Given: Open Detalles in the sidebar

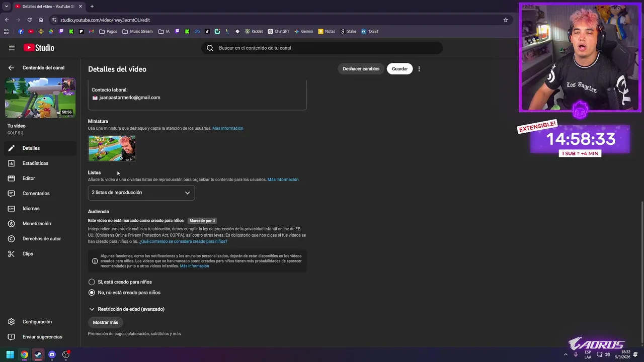Looking at the screenshot, I should (x=40, y=148).
